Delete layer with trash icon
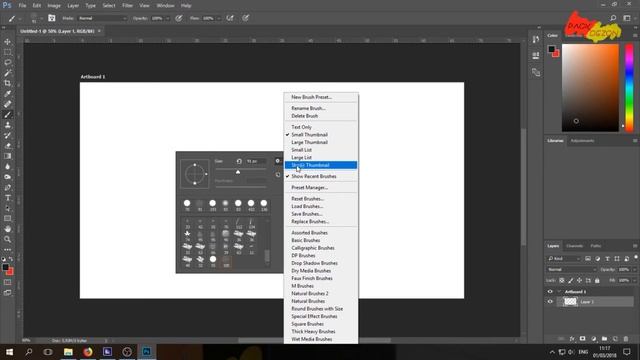Viewport: 640px width, 360px height. tap(626, 339)
